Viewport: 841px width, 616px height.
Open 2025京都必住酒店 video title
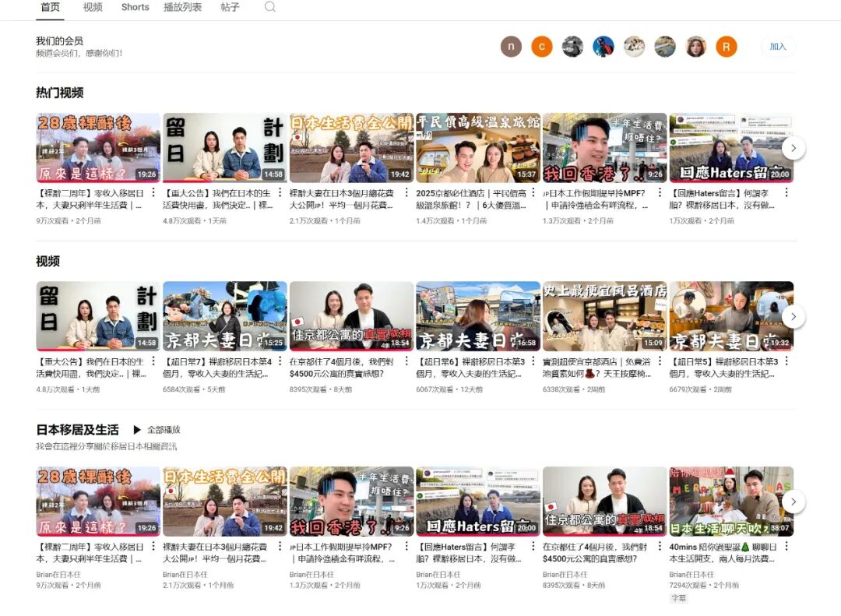[471, 199]
